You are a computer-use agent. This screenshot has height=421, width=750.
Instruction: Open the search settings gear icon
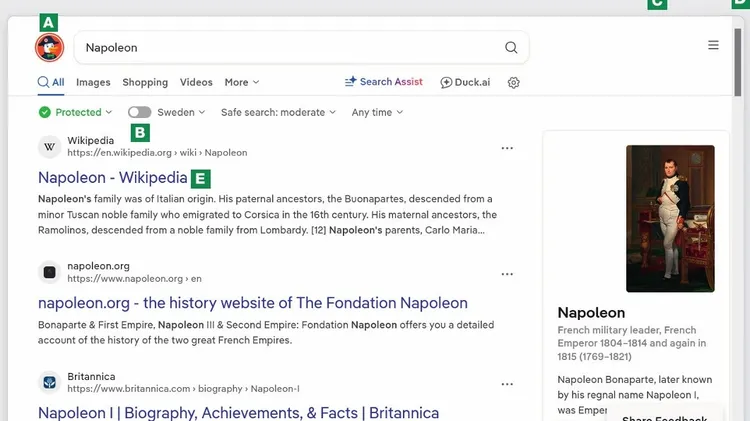(513, 82)
